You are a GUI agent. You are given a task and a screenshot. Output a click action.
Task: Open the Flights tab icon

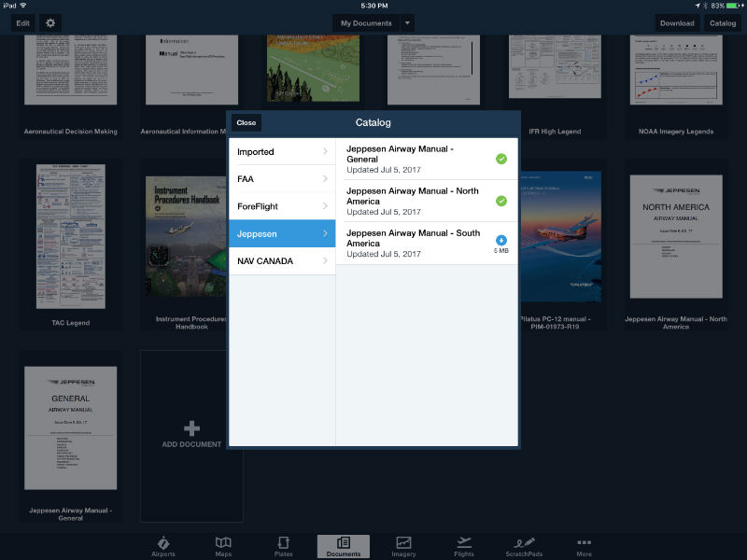[463, 542]
